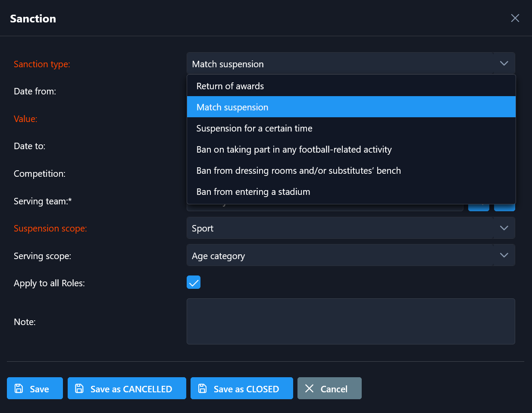Viewport: 532px width, 413px height.
Task: Click the X icon on the Cancel button
Action: [309, 388]
